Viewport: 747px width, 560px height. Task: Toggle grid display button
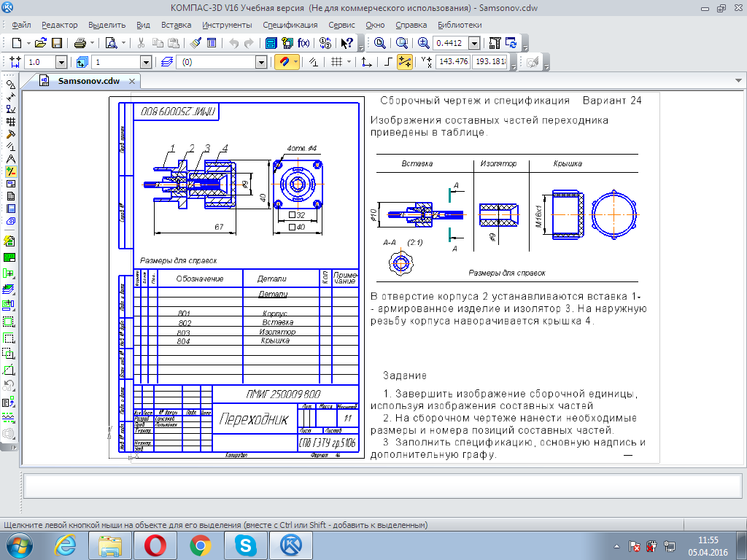(x=337, y=62)
